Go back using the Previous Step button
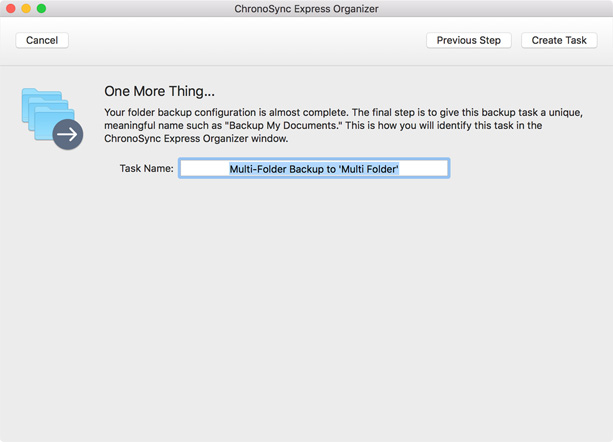The image size is (613, 442). coord(468,40)
